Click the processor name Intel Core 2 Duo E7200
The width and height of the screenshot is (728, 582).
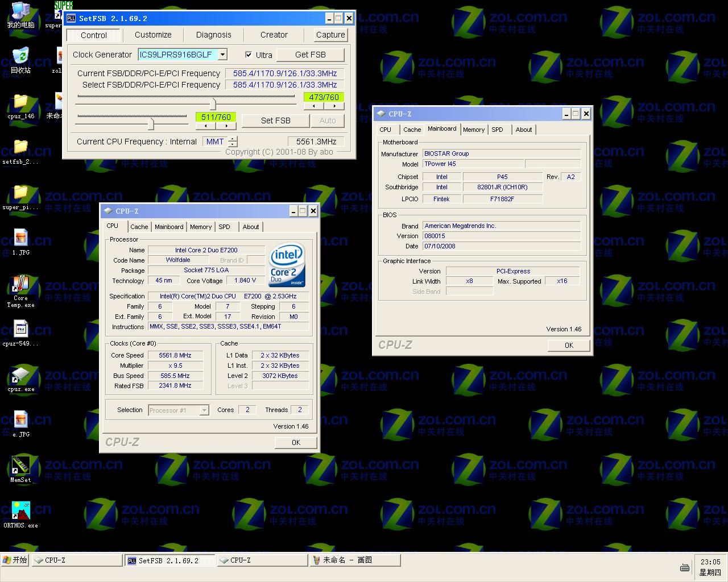pyautogui.click(x=206, y=250)
